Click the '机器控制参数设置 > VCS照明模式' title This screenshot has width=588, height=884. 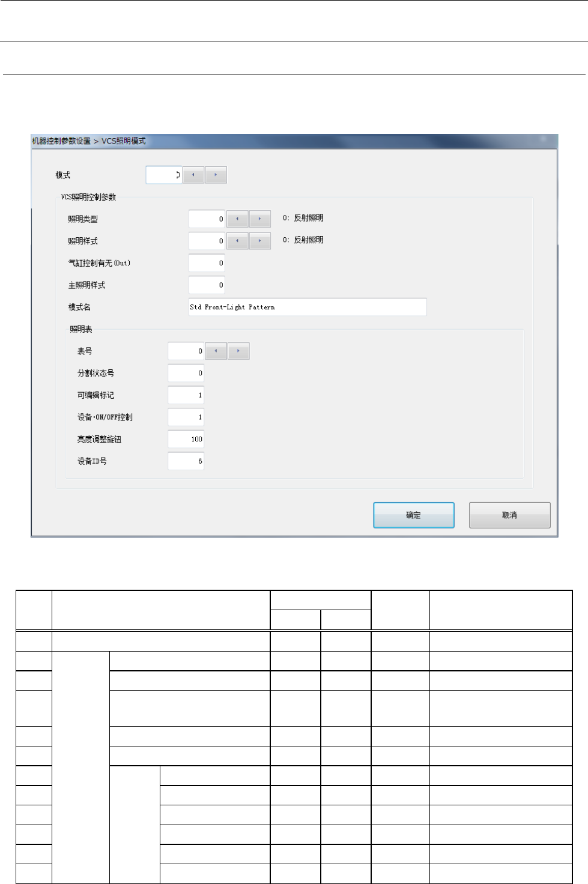click(x=88, y=141)
